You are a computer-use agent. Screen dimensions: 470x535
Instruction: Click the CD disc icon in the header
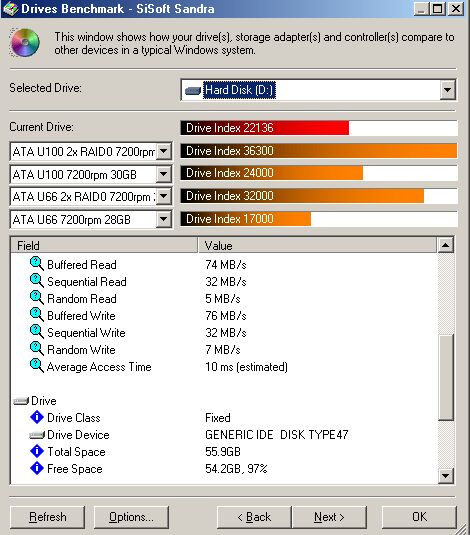click(x=25, y=43)
